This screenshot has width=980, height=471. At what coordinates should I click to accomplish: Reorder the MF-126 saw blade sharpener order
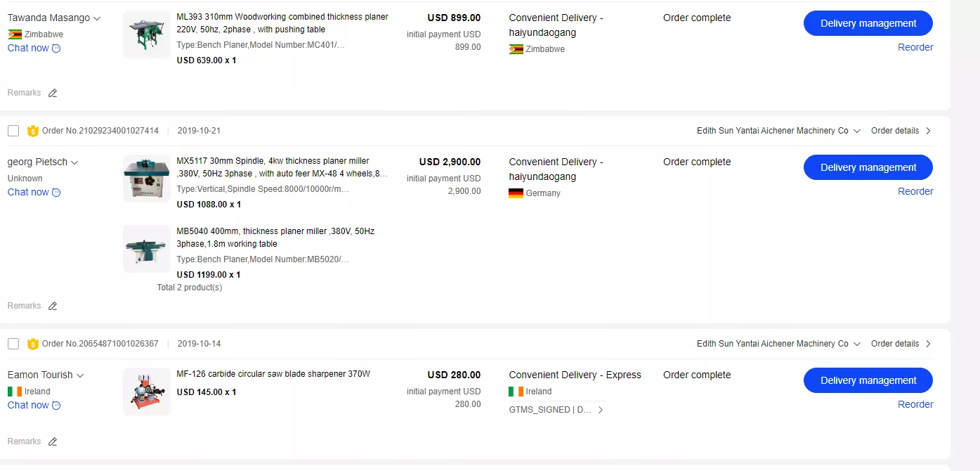pyautogui.click(x=915, y=404)
